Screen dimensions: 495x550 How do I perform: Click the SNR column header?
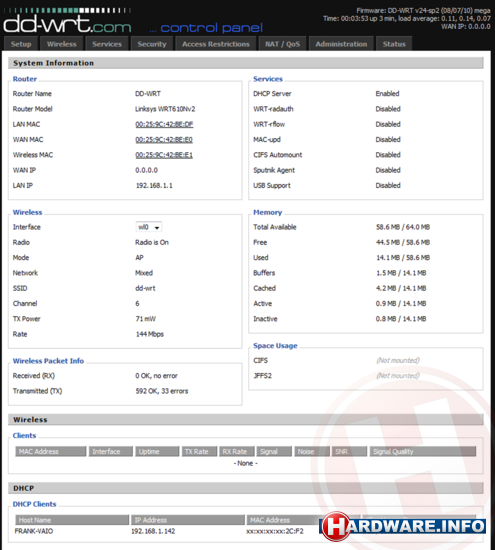[x=349, y=451]
